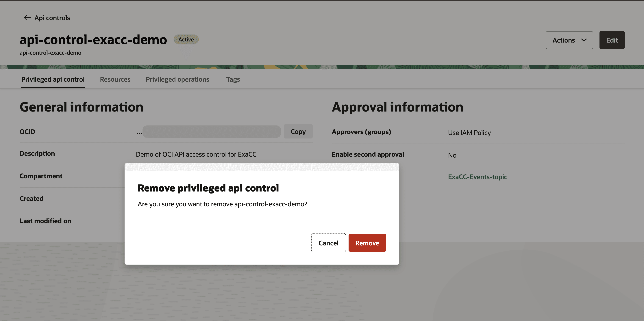Switch to the Tags tab

233,79
